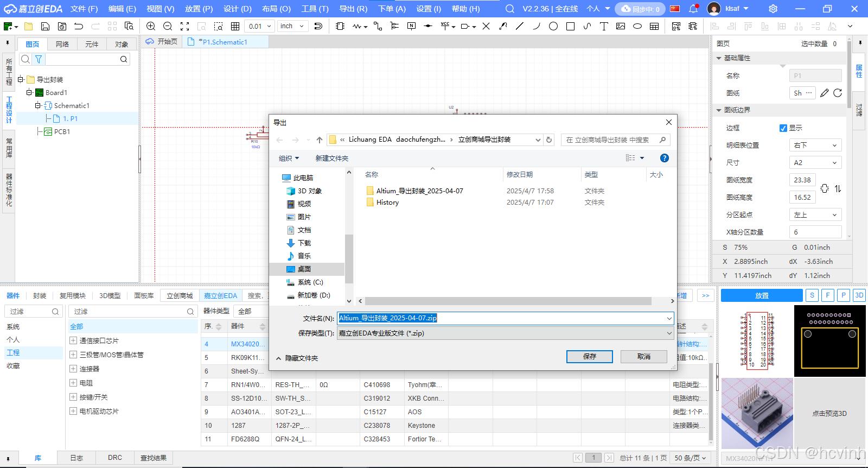
Task: Click the search box in the export dialog
Action: point(615,140)
